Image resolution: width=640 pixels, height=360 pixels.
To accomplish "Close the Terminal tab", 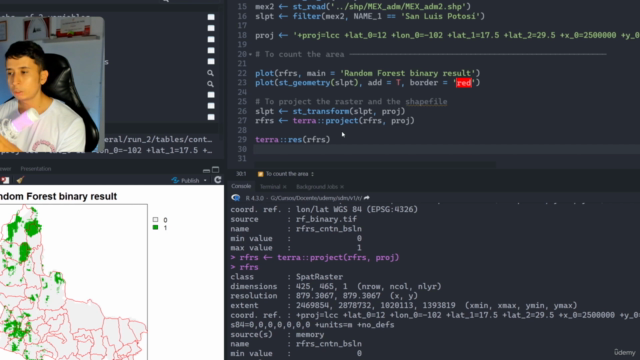I will click(284, 187).
